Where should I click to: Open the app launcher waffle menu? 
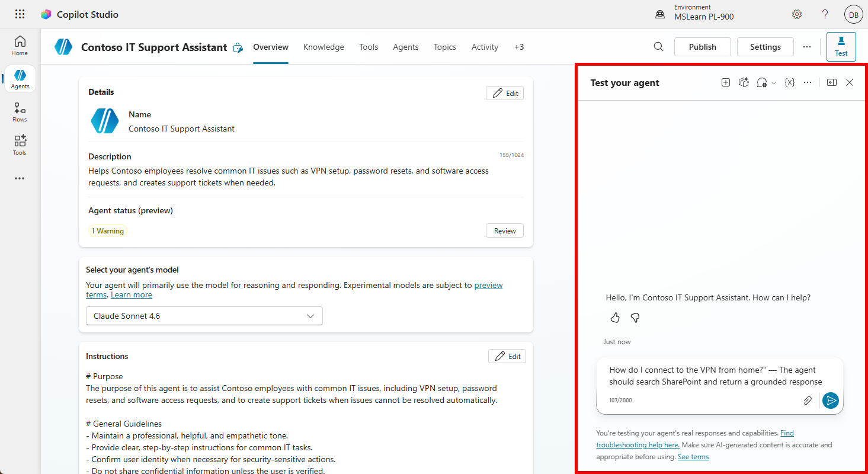pos(20,14)
